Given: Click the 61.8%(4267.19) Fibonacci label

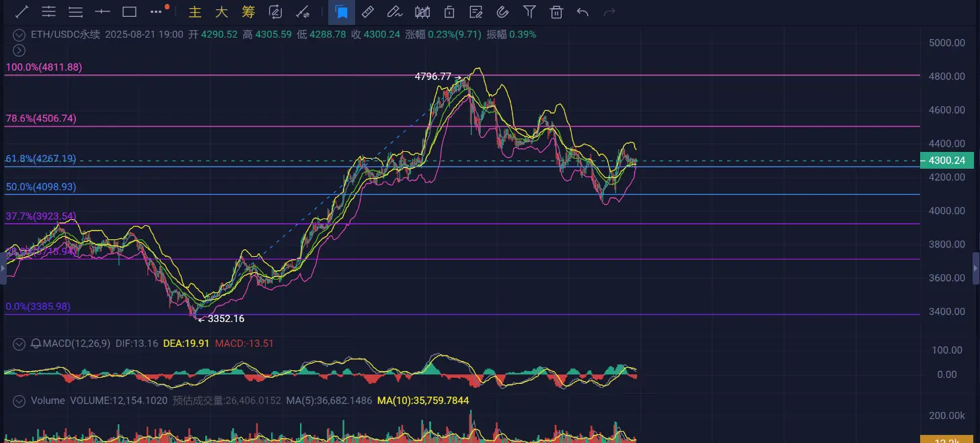Looking at the screenshot, I should point(41,159).
